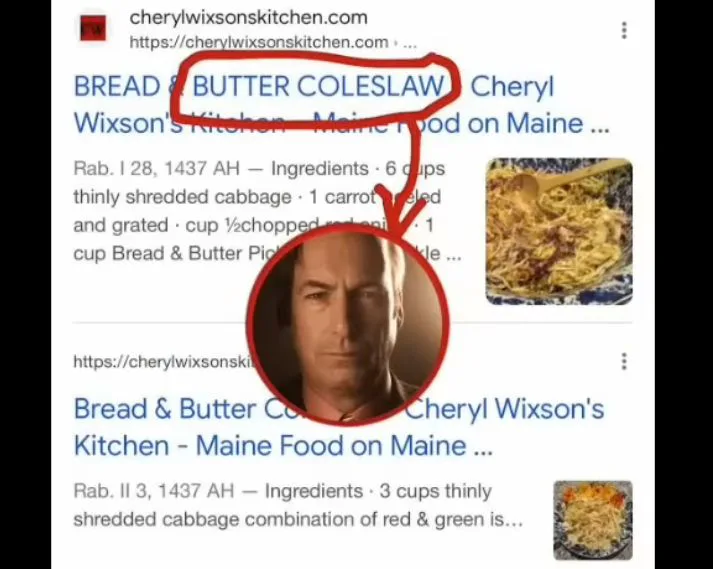The height and width of the screenshot is (569, 713).
Task: Click the breadcrumb URL under the site name
Action: [273, 42]
